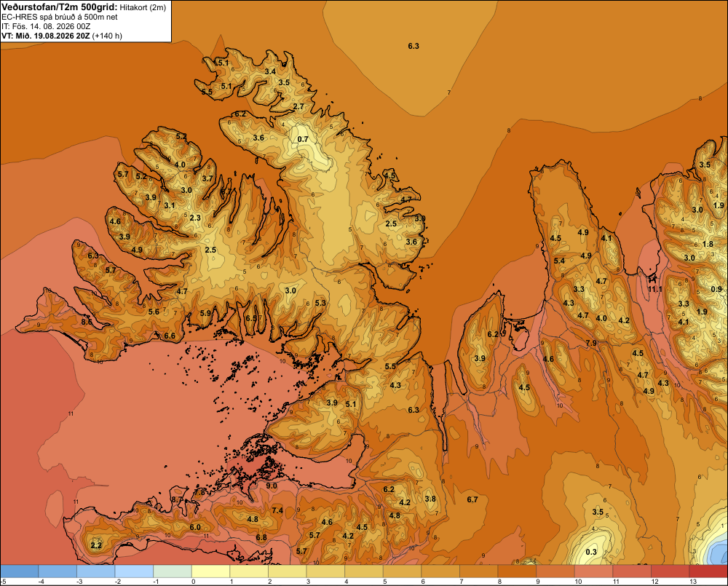Click the 0.7 temperature label on the glacier

[x=303, y=139]
